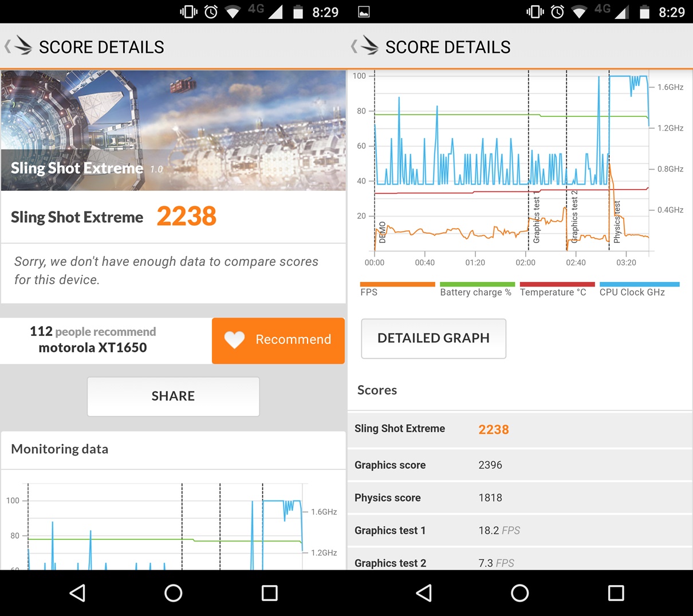This screenshot has height=616, width=693.
Task: Tap Android home button on left screen
Action: coord(173,593)
